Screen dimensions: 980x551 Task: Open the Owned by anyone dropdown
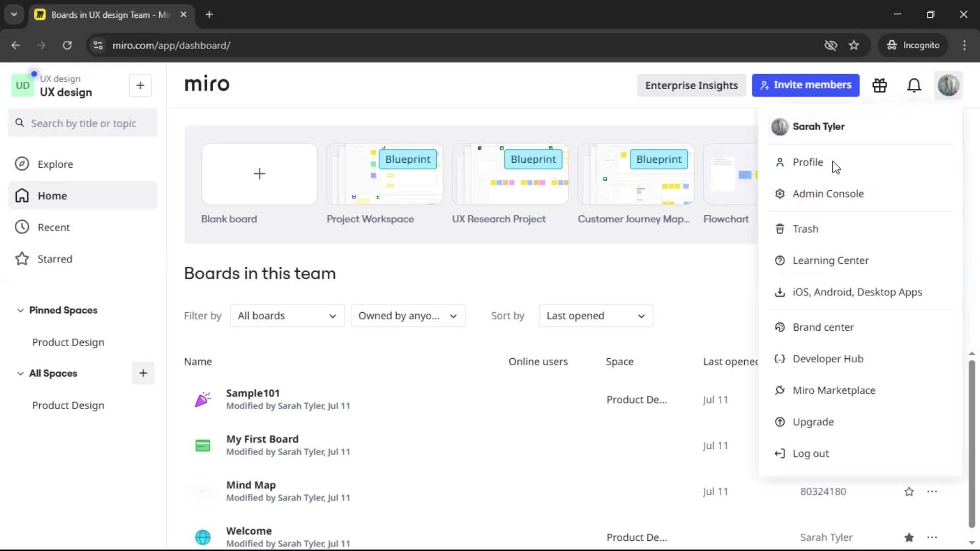[407, 316]
